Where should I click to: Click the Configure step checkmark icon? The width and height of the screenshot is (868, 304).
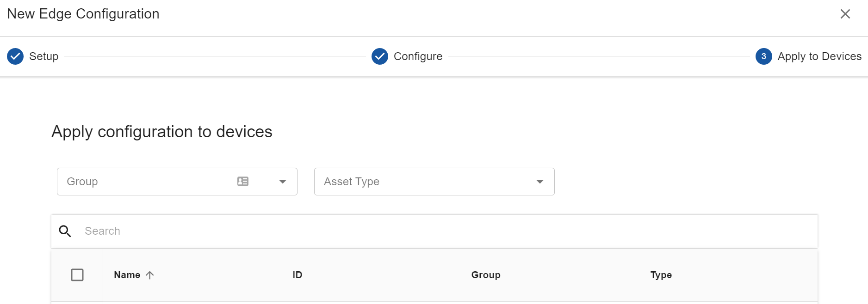[380, 56]
